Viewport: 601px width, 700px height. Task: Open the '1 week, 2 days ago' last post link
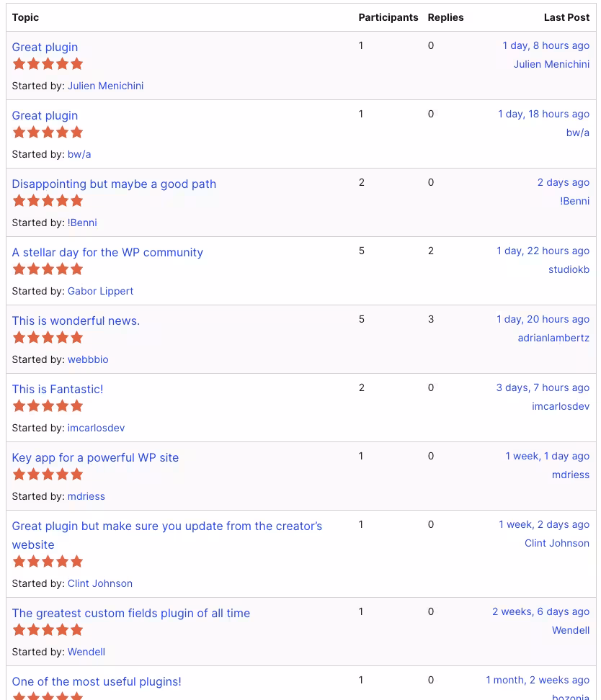544,524
